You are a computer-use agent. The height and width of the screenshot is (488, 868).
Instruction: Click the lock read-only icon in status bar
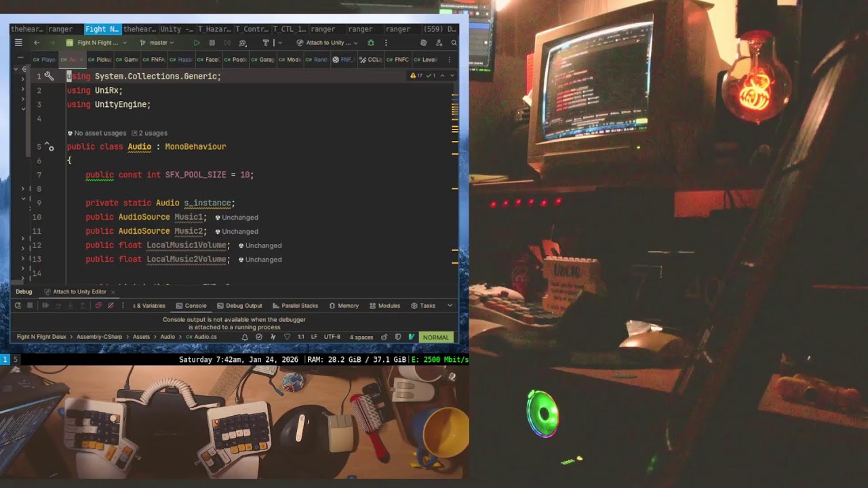pos(384,337)
